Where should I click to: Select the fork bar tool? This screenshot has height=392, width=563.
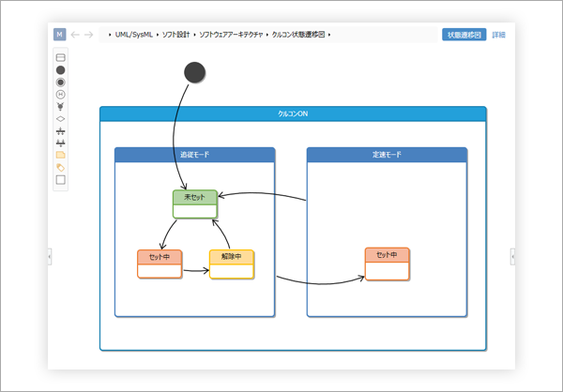[x=61, y=131]
